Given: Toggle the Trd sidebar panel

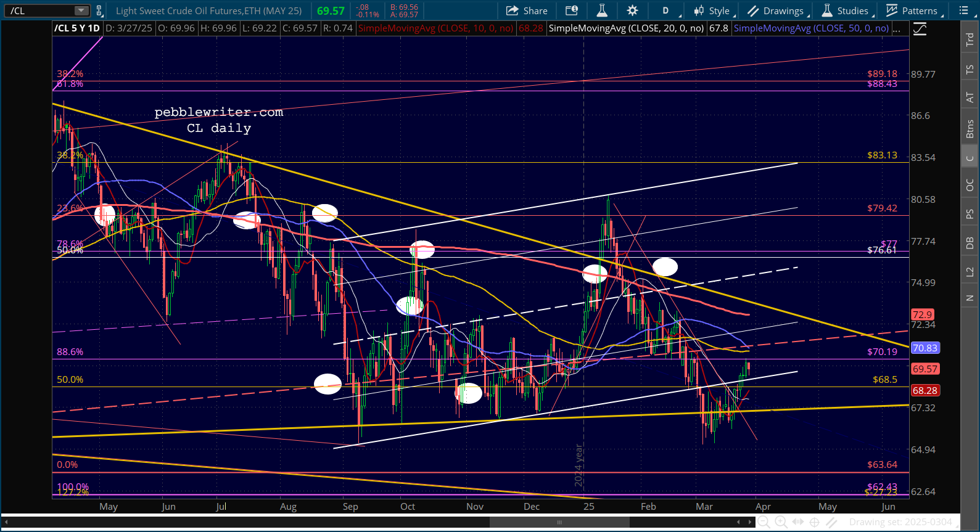Looking at the screenshot, I should click(x=970, y=39).
